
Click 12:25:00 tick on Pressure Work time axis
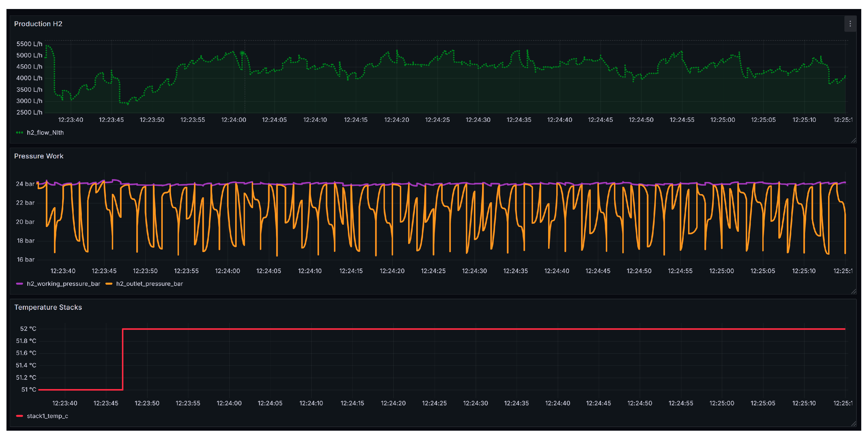pos(722,271)
